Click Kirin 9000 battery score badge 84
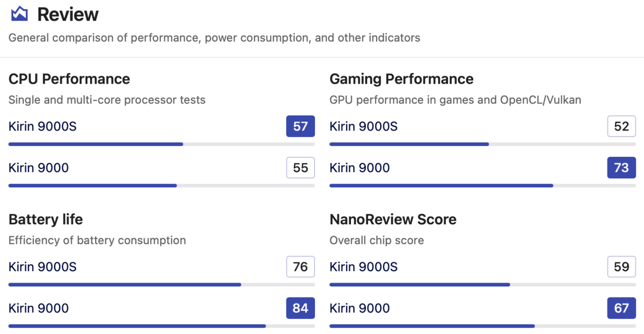This screenshot has width=644, height=334. [301, 308]
